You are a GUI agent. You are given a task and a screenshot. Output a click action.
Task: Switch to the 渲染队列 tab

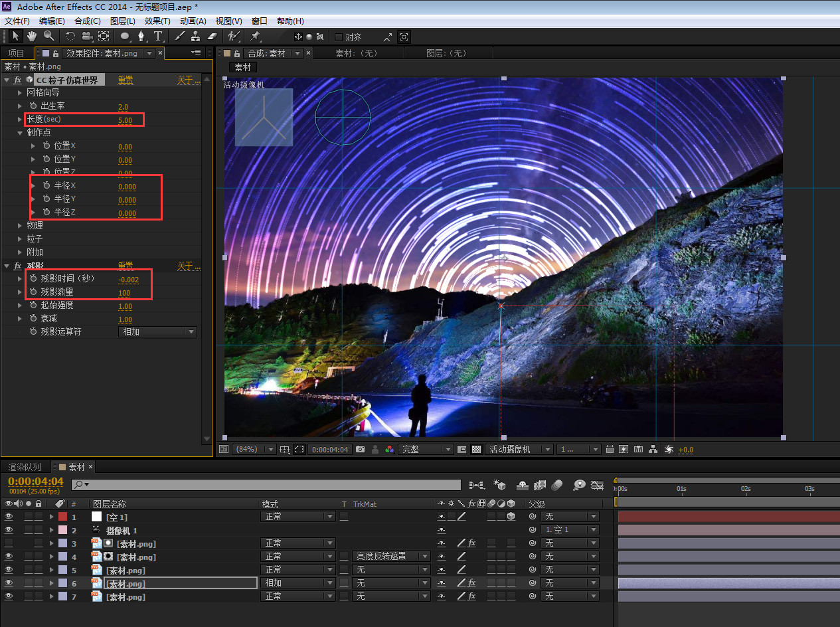[25, 467]
